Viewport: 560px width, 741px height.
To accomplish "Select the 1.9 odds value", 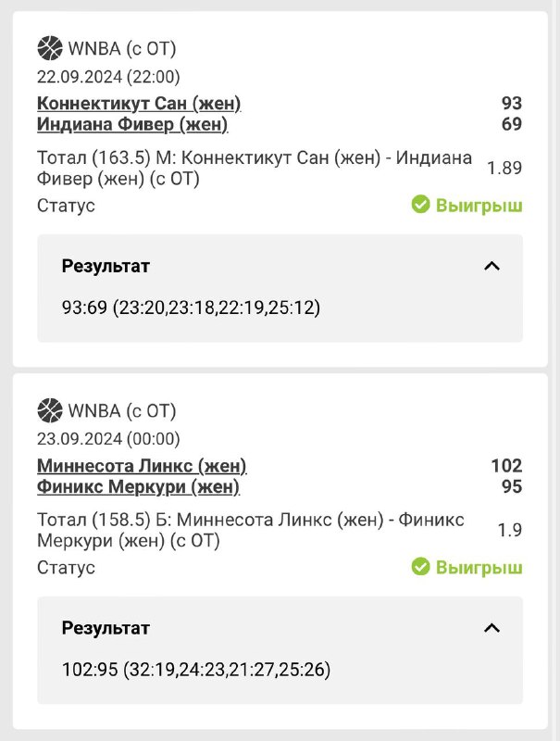I will coord(510,530).
